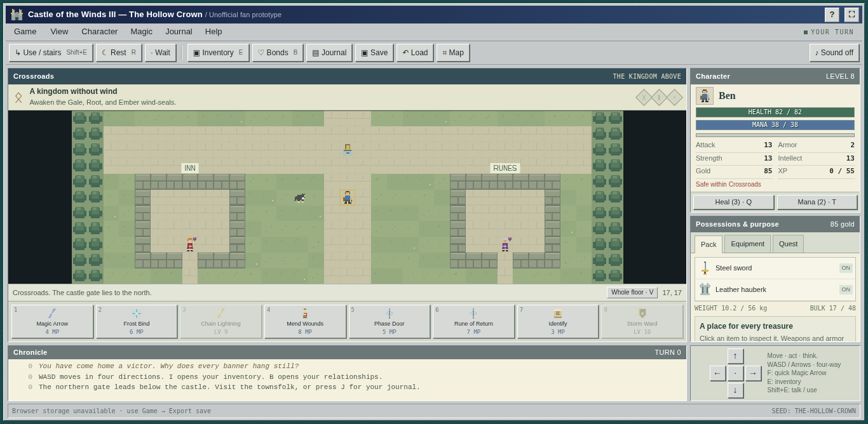Switch to the Equipment tab
Viewport: 868px width, 424px height.
click(x=747, y=244)
